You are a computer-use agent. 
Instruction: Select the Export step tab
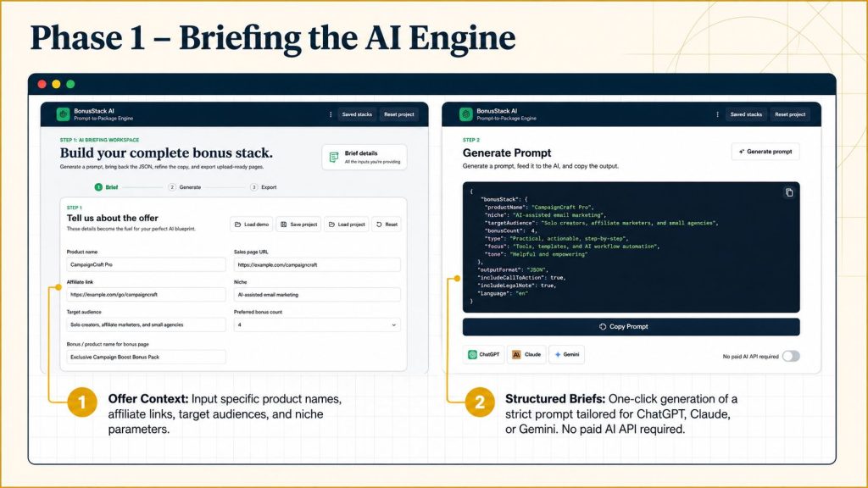264,187
